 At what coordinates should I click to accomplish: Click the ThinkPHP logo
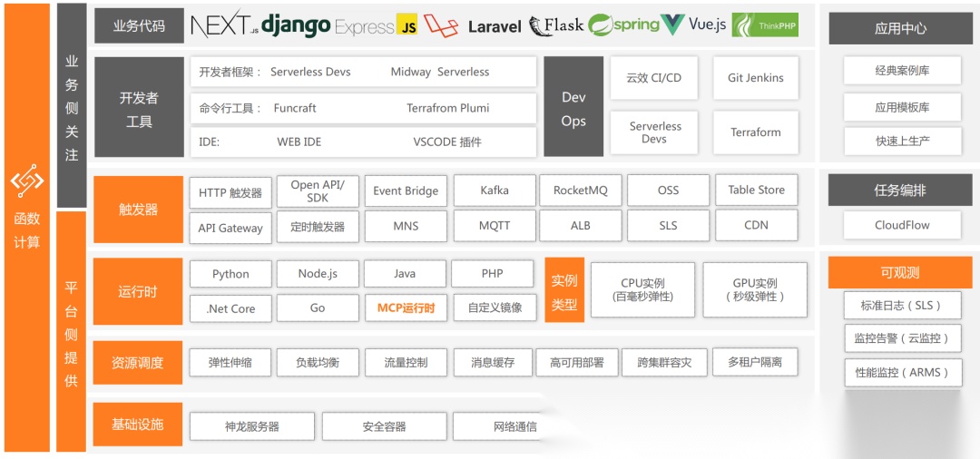pos(765,25)
